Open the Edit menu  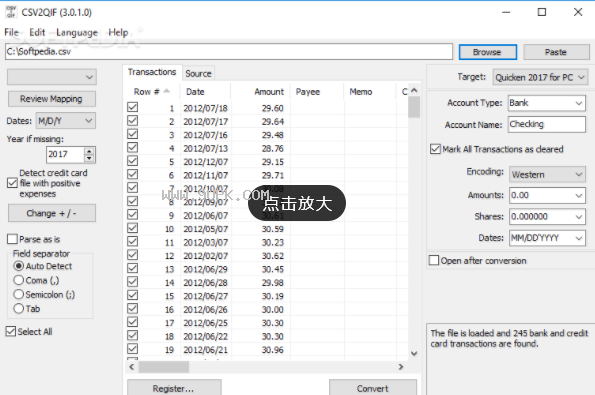pos(37,32)
